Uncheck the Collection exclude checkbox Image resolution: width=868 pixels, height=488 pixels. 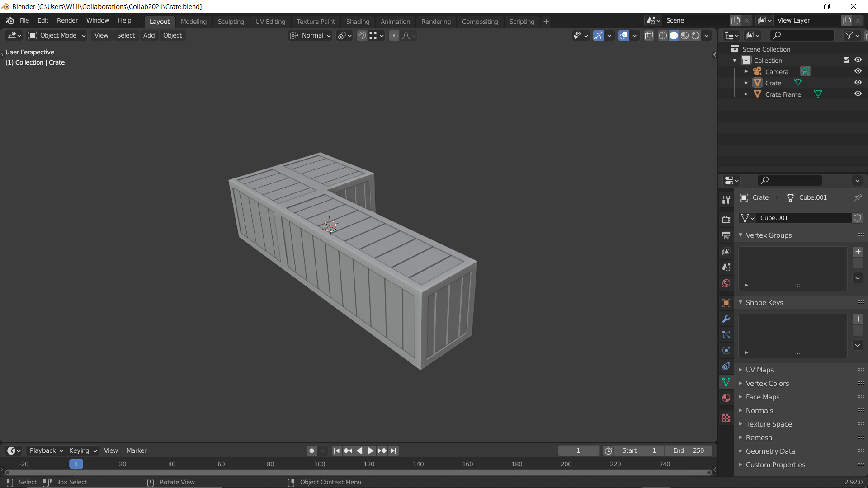pyautogui.click(x=846, y=60)
